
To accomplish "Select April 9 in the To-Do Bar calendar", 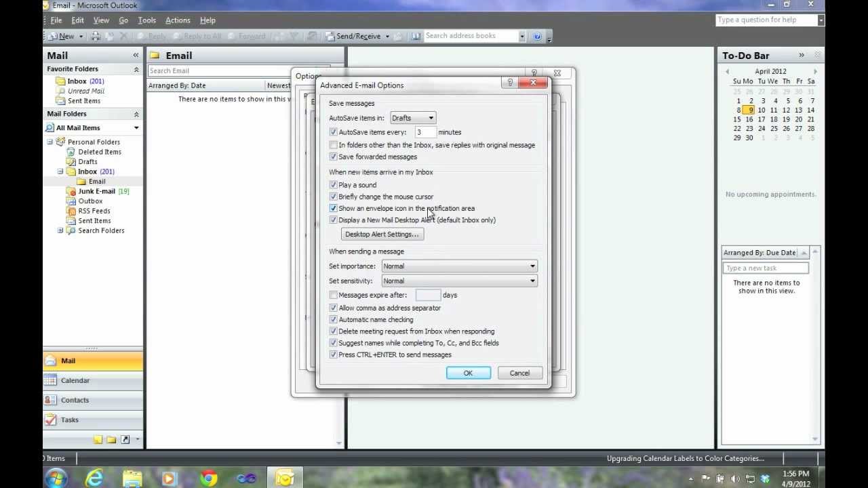I will point(749,110).
